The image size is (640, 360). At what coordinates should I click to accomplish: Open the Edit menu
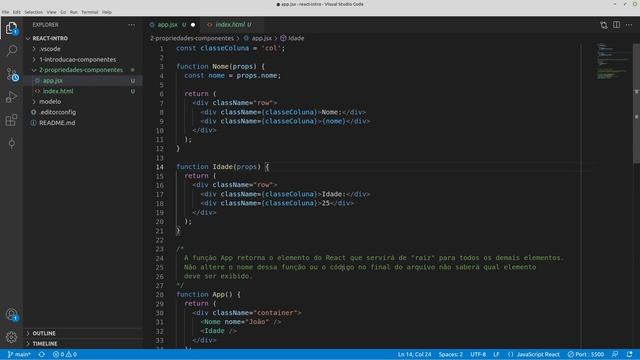(17, 12)
